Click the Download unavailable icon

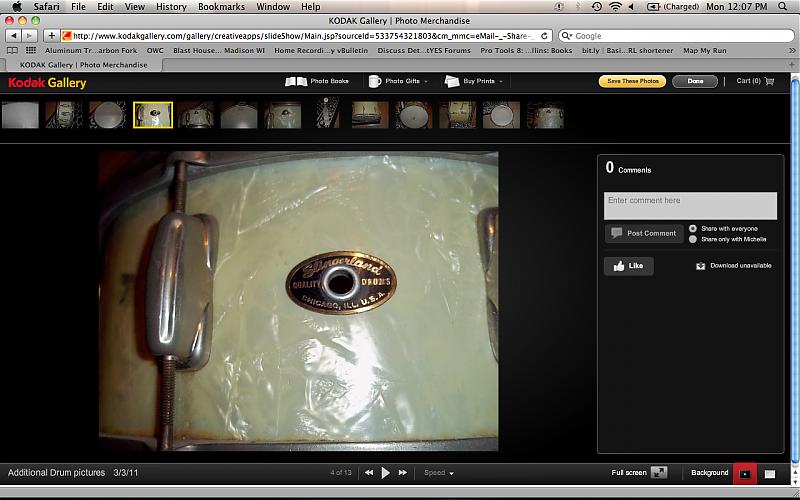pyautogui.click(x=701, y=266)
